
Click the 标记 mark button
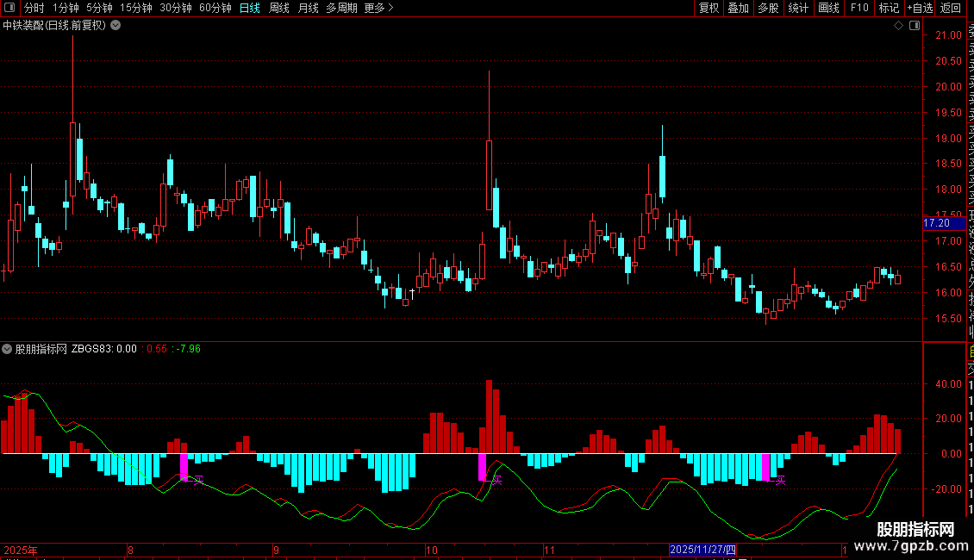[x=889, y=8]
